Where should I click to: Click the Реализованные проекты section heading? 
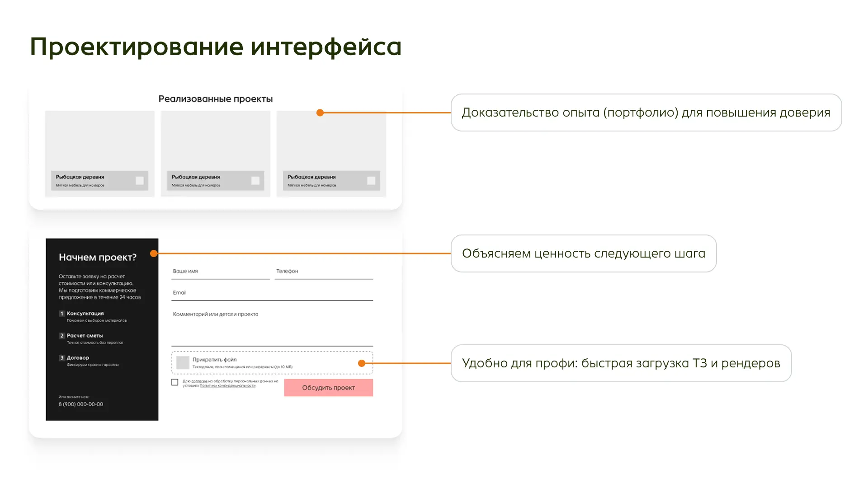tap(216, 99)
